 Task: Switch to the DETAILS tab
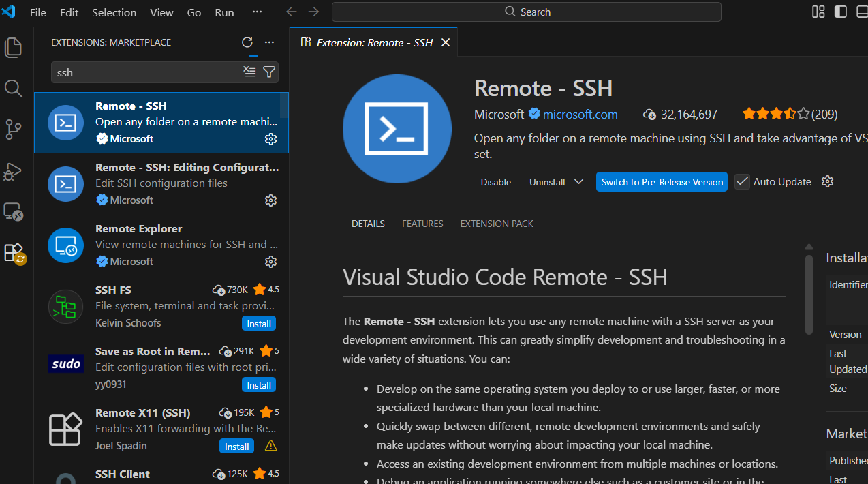point(368,224)
